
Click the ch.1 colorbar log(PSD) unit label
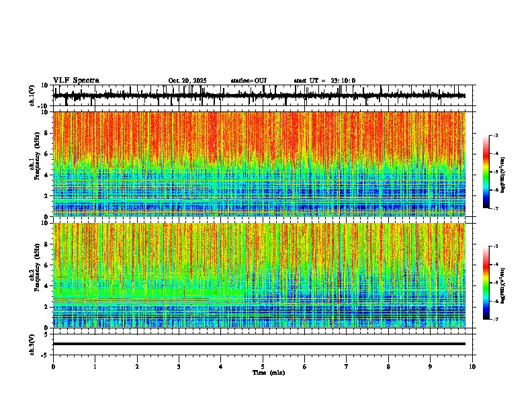(x=502, y=175)
